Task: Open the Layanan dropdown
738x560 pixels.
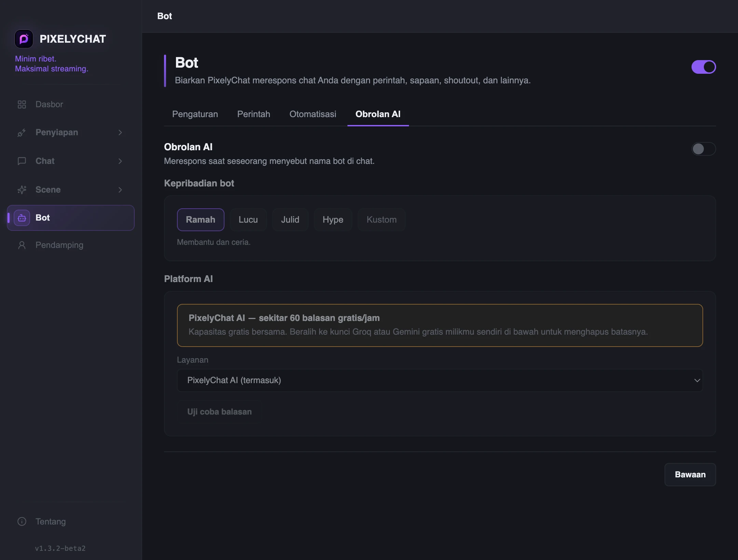Action: pos(440,380)
